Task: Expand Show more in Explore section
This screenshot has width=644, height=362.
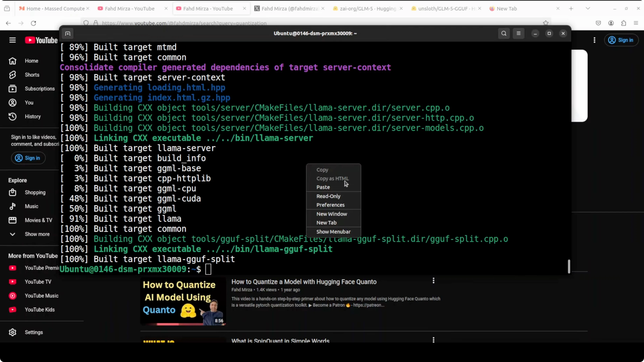Action: [37, 234]
